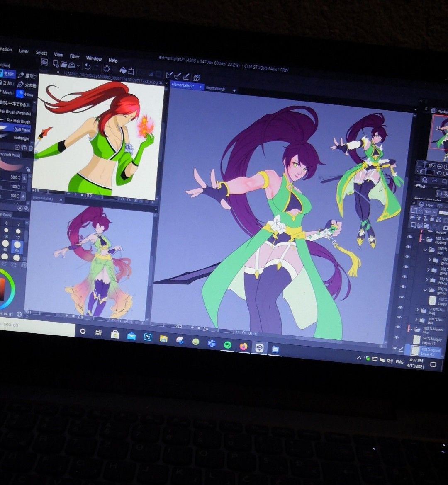Create new raster layer icon in Layer panel

(x=414, y=225)
